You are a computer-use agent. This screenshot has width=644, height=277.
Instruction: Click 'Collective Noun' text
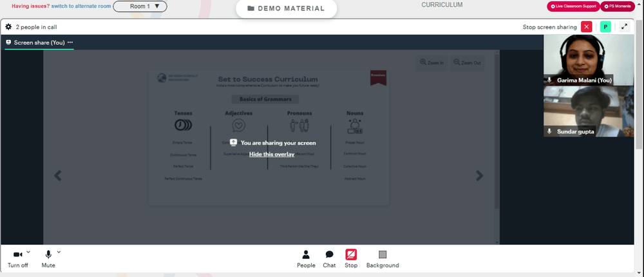pyautogui.click(x=355, y=166)
